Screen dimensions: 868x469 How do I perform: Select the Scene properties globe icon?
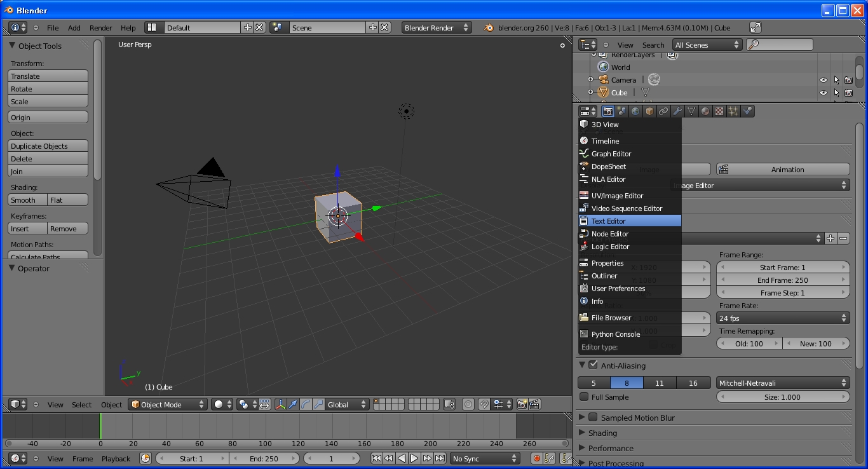[x=635, y=111]
